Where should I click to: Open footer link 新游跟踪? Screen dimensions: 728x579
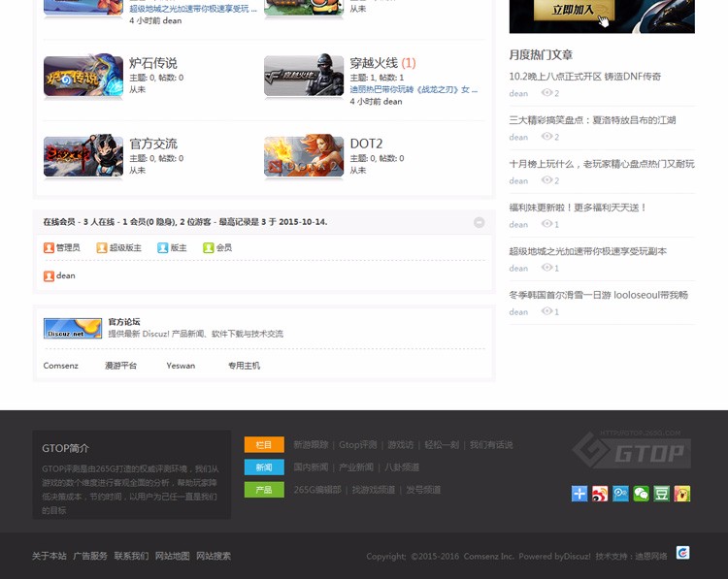pos(311,445)
